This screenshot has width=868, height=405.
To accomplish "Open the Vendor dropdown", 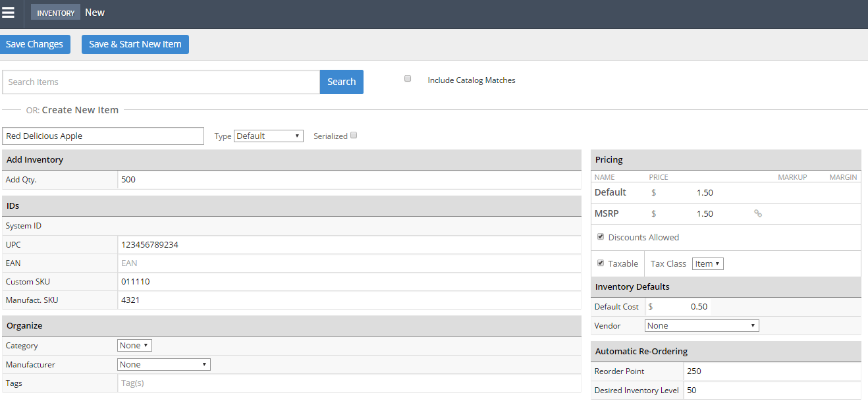I will (701, 325).
